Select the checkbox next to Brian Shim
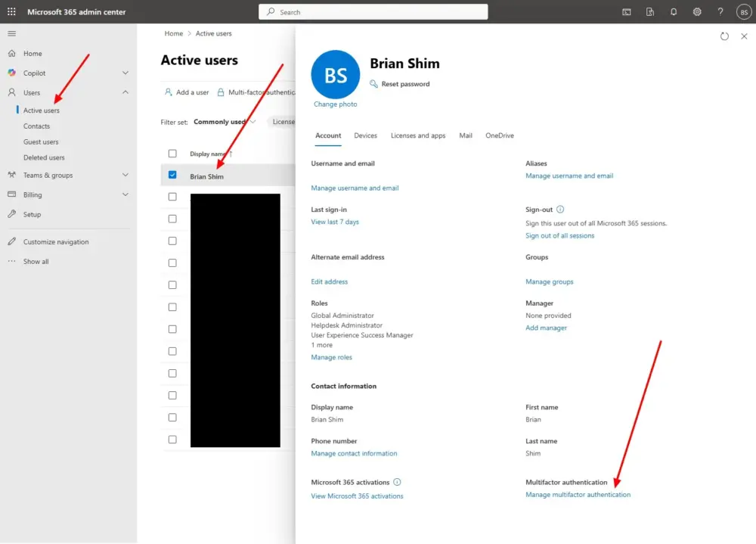Image resolution: width=756 pixels, height=544 pixels. click(172, 175)
